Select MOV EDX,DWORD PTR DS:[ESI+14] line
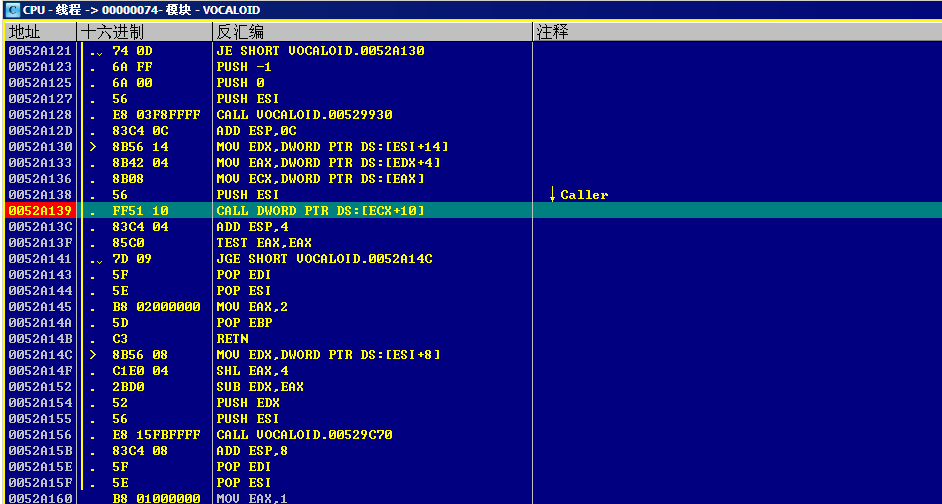The image size is (942, 504). 332,147
